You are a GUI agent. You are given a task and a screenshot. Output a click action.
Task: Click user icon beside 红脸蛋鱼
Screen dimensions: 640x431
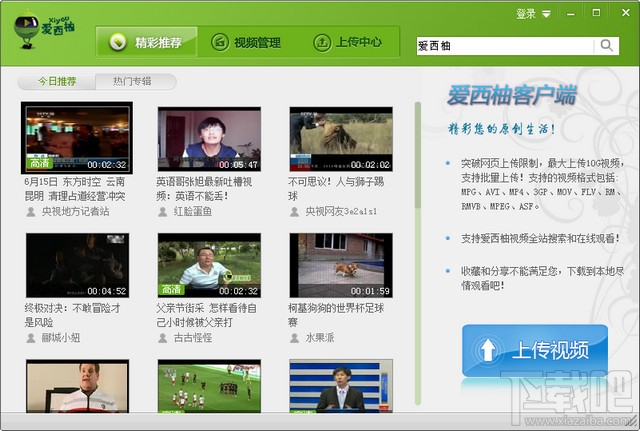tap(163, 212)
